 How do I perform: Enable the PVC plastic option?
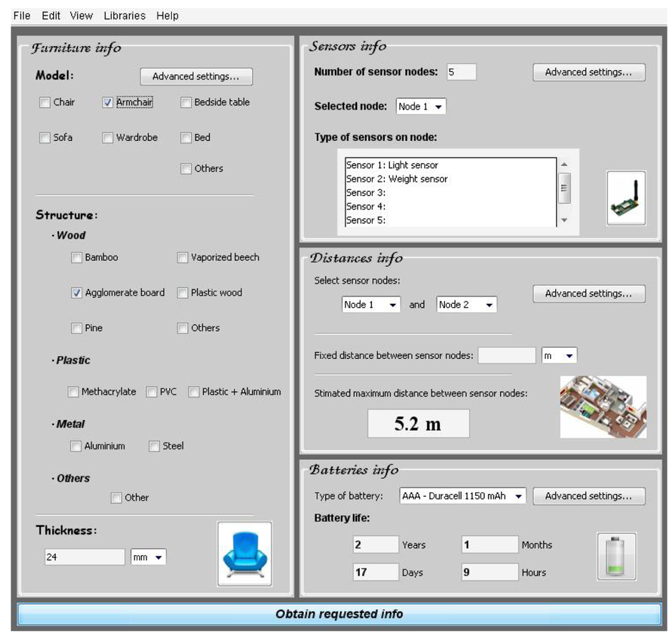150,392
